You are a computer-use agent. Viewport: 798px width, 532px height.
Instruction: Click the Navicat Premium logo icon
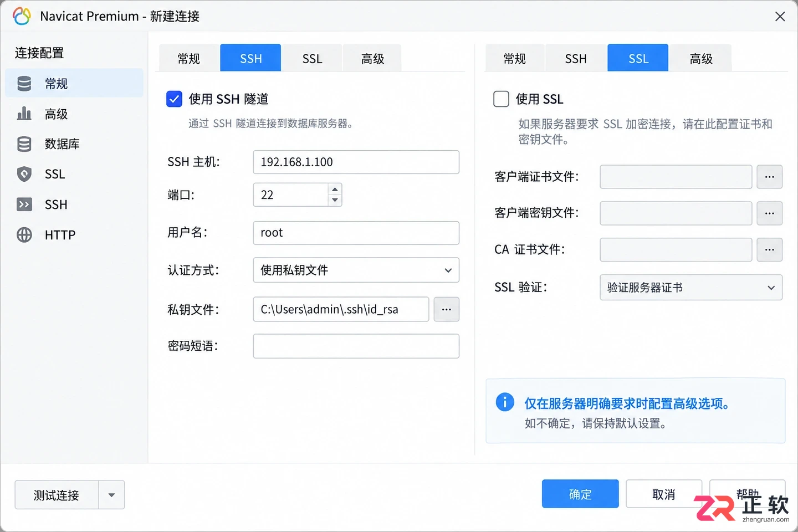[x=22, y=16]
